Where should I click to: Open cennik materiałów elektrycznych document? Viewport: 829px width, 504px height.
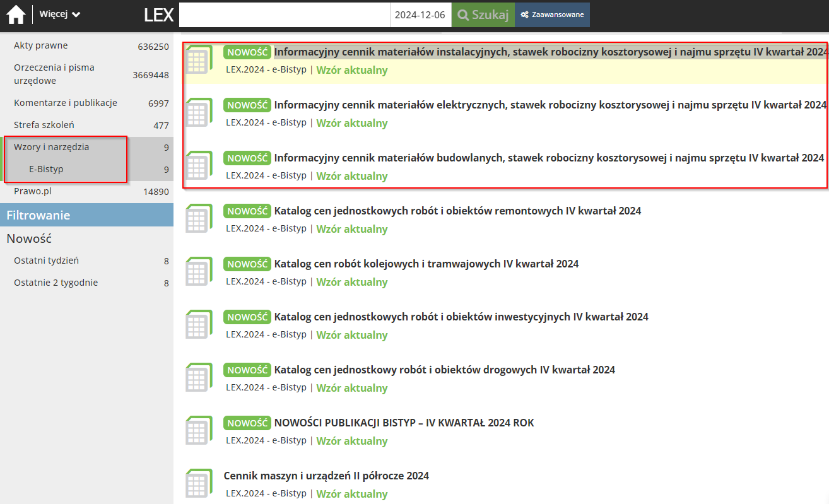point(550,105)
